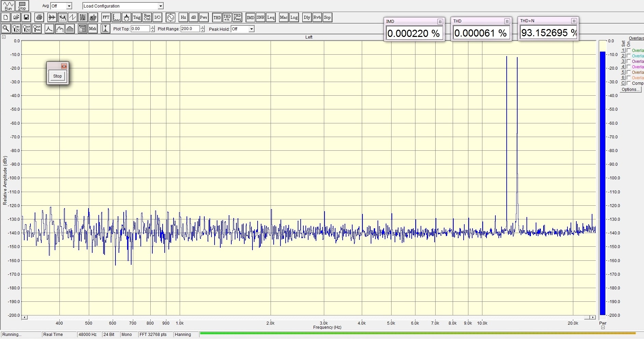Show the dB level readout
This screenshot has height=339, width=644.
(x=193, y=17)
